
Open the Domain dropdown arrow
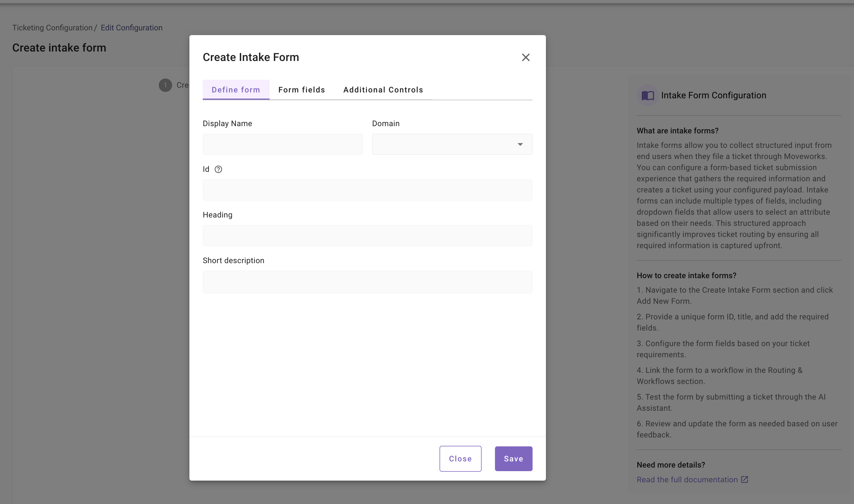click(520, 144)
